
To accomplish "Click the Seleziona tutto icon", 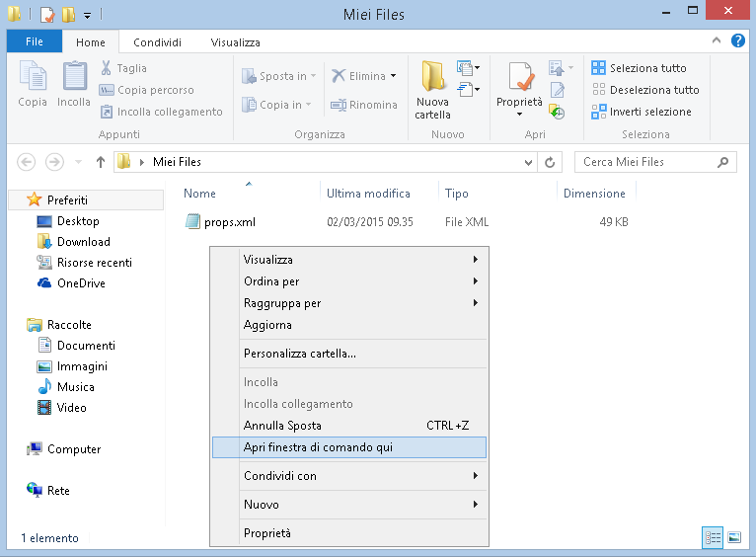I will coord(598,68).
